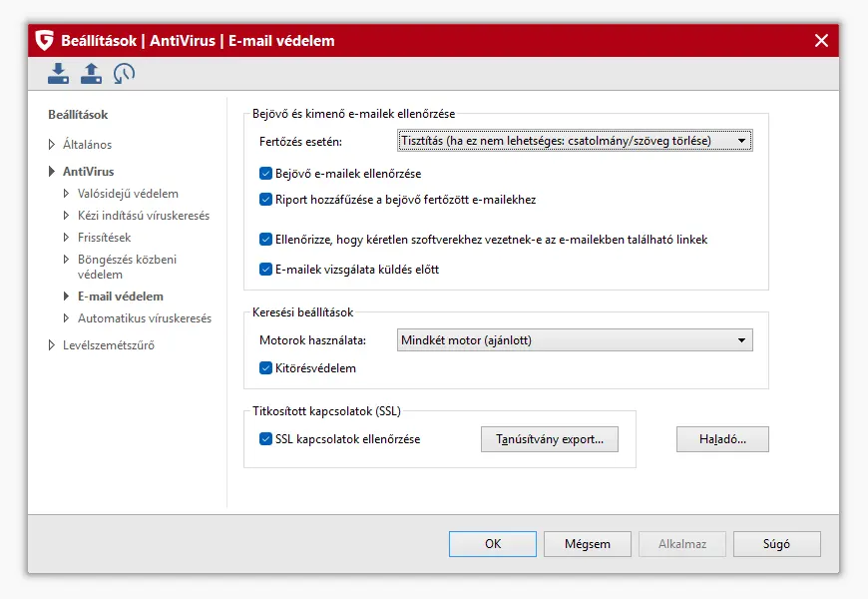The image size is (868, 599).
Task: Click the G DATA shield logo in title bar
Action: (44, 41)
